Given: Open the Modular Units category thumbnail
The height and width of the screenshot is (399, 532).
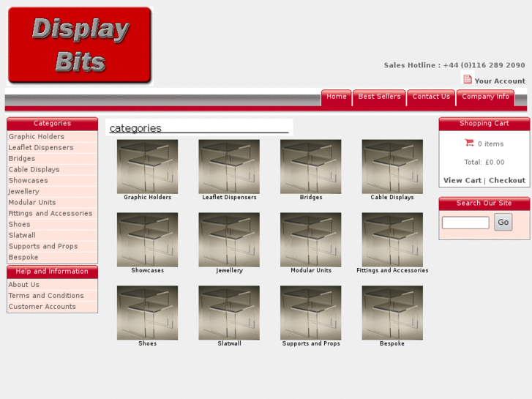Looking at the screenshot, I should click(311, 239).
